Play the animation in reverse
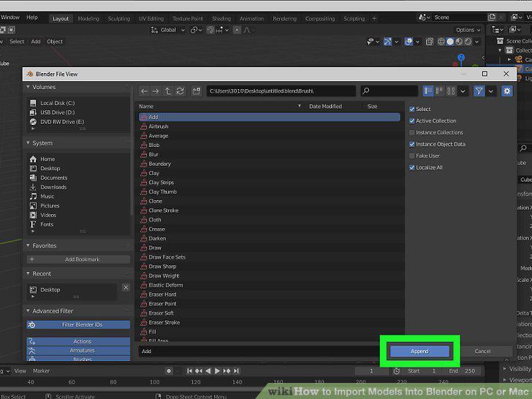Viewport: 532px width, 399px height. click(208, 370)
